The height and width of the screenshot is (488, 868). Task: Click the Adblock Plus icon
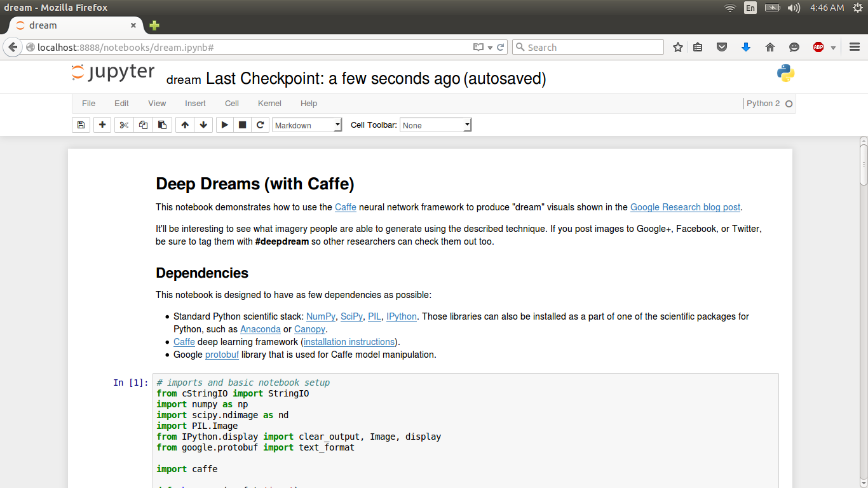coord(818,47)
